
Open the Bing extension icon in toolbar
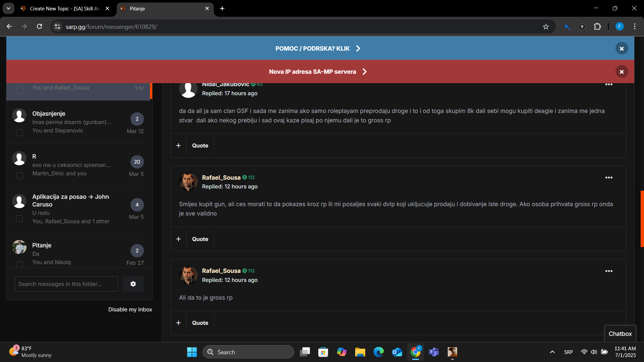[567, 26]
